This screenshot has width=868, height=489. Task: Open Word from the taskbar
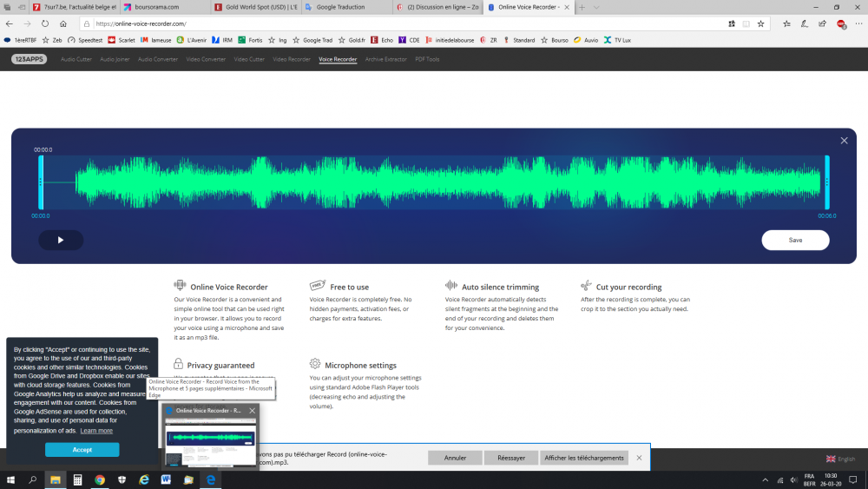166,479
